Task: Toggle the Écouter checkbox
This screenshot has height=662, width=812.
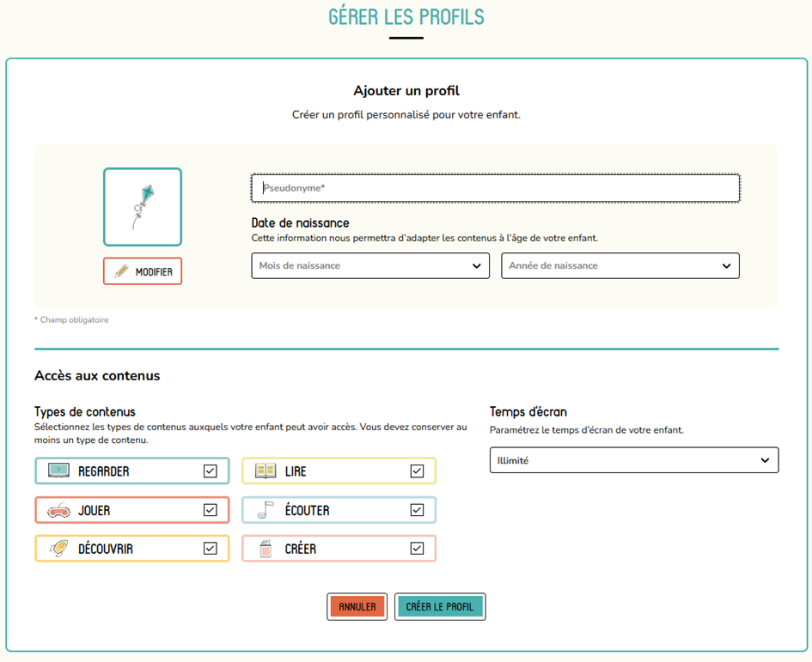Action: tap(417, 510)
